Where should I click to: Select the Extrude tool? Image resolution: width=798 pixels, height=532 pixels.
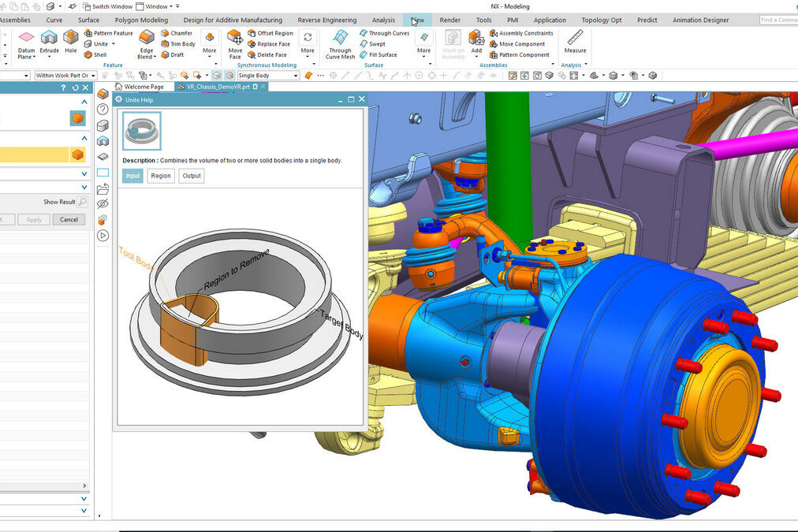pos(50,41)
